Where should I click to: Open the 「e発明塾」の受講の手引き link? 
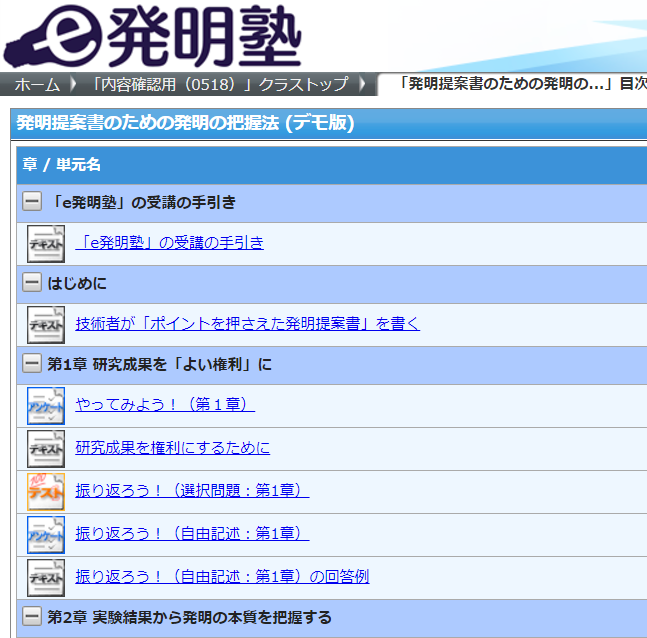click(x=169, y=243)
